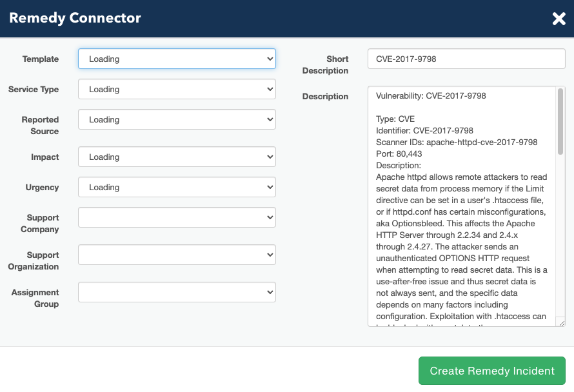Click the Impact field label
The image size is (574, 392).
pos(45,157)
